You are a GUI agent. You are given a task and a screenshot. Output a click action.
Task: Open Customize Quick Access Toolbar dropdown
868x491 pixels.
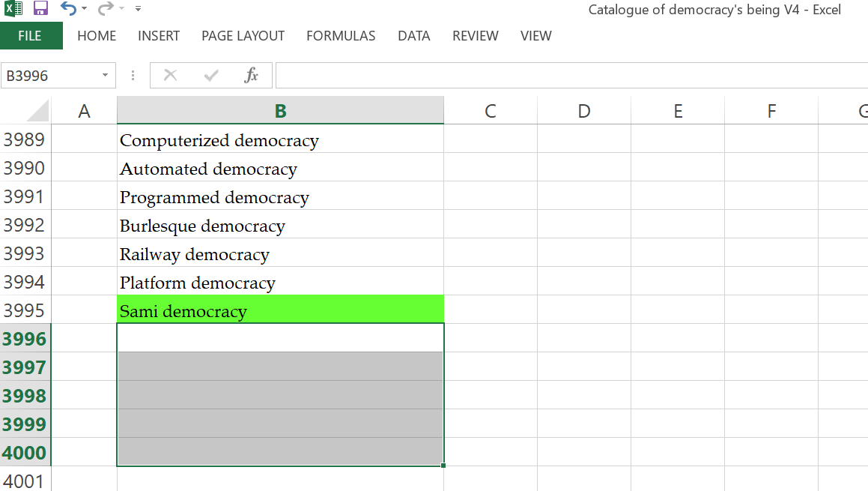point(138,8)
